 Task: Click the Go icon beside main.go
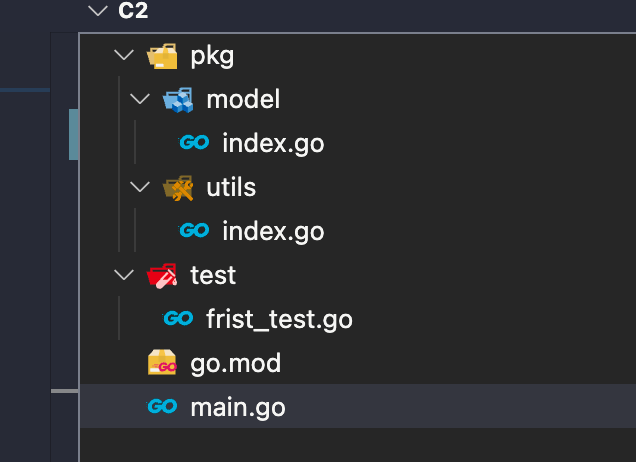162,407
